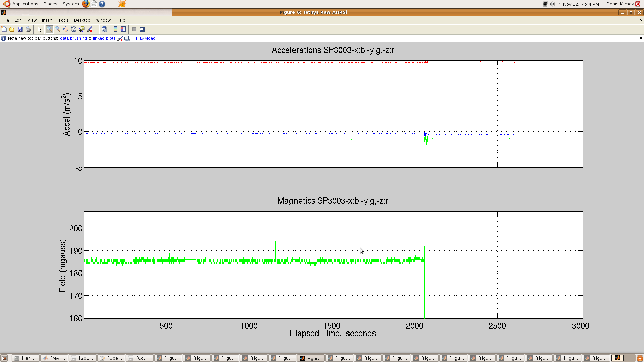Click the Accelerations plot title

coord(333,50)
